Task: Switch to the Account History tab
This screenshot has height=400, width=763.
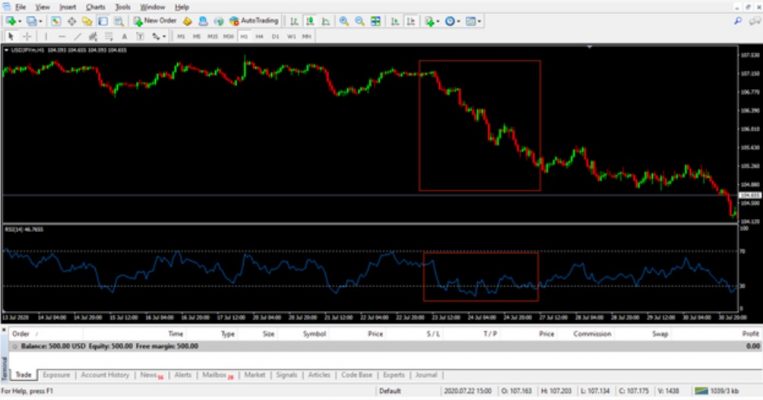Action: pyautogui.click(x=104, y=375)
